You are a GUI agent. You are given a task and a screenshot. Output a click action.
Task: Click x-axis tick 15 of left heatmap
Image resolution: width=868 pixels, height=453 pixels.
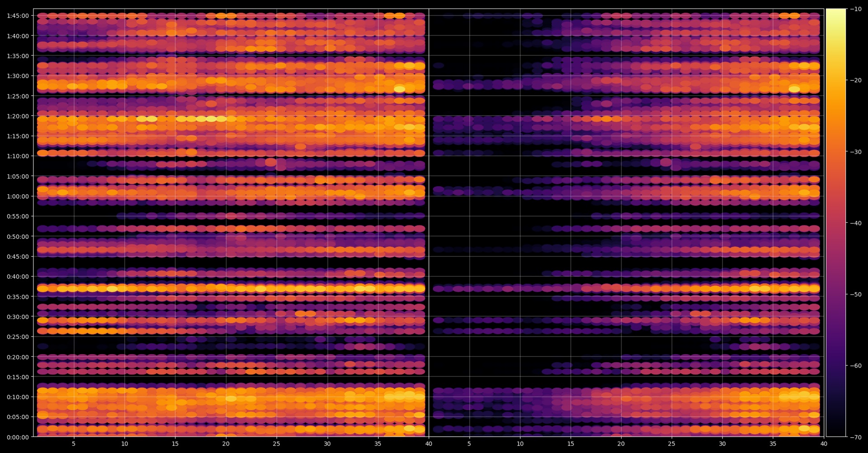pyautogui.click(x=175, y=444)
